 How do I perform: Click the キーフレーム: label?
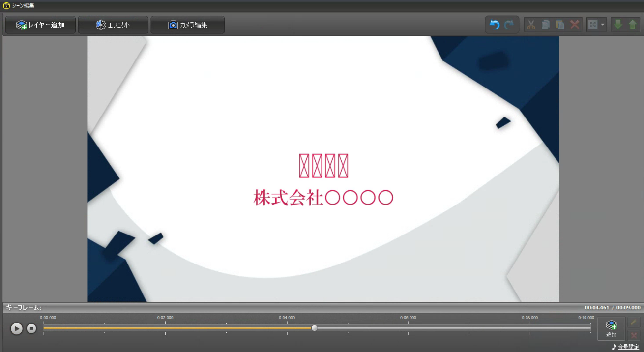(24, 307)
